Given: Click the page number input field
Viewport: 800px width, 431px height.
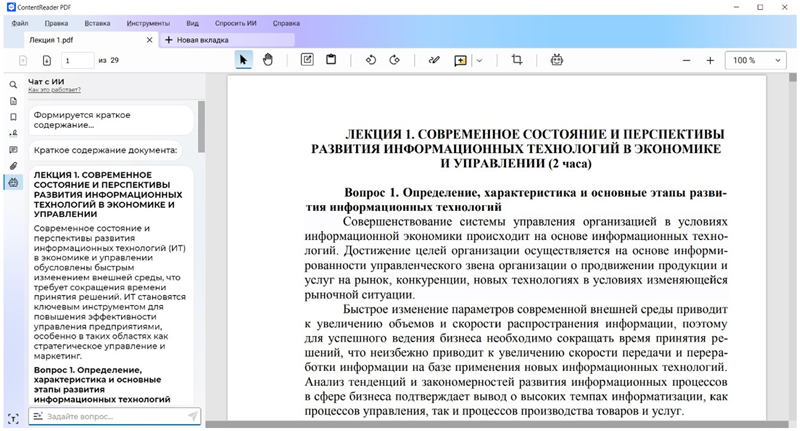Looking at the screenshot, I should [76, 60].
